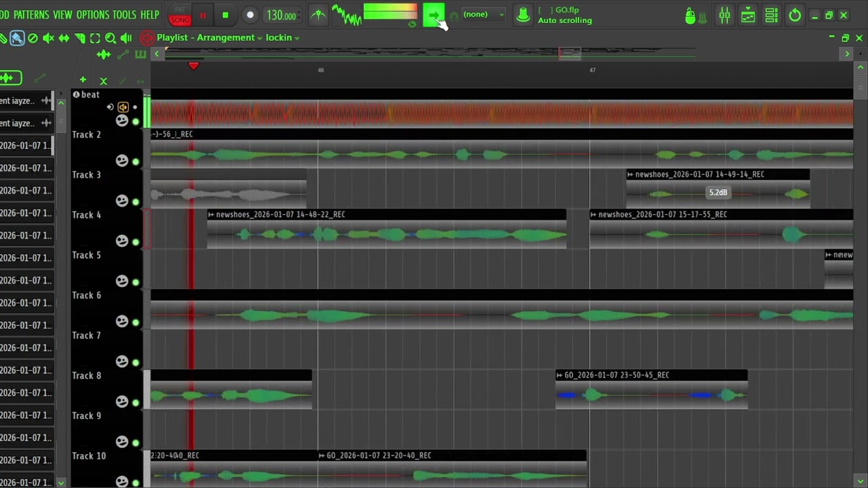Switch the PAT/SONG mode toggle

[180, 15]
